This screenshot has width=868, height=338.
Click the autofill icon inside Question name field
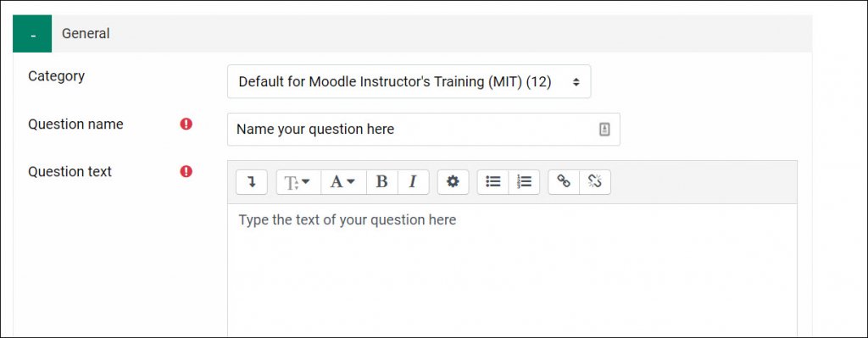pyautogui.click(x=604, y=130)
